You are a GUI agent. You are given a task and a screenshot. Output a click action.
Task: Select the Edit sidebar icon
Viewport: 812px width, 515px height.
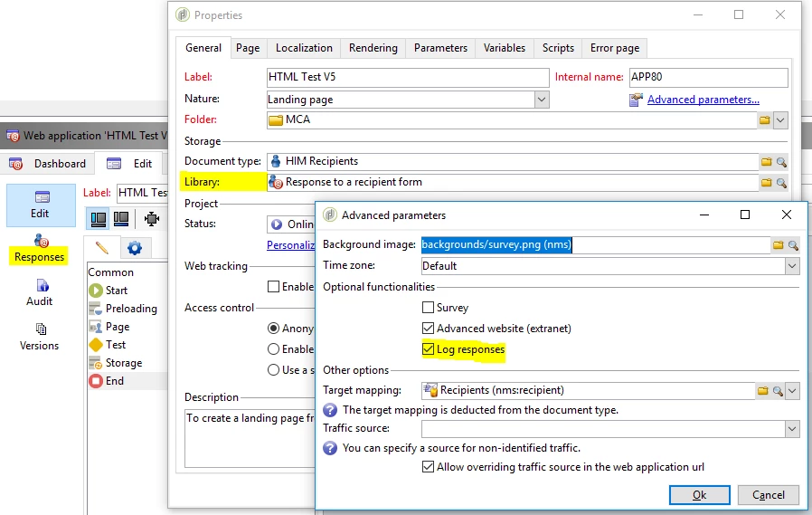click(x=41, y=205)
